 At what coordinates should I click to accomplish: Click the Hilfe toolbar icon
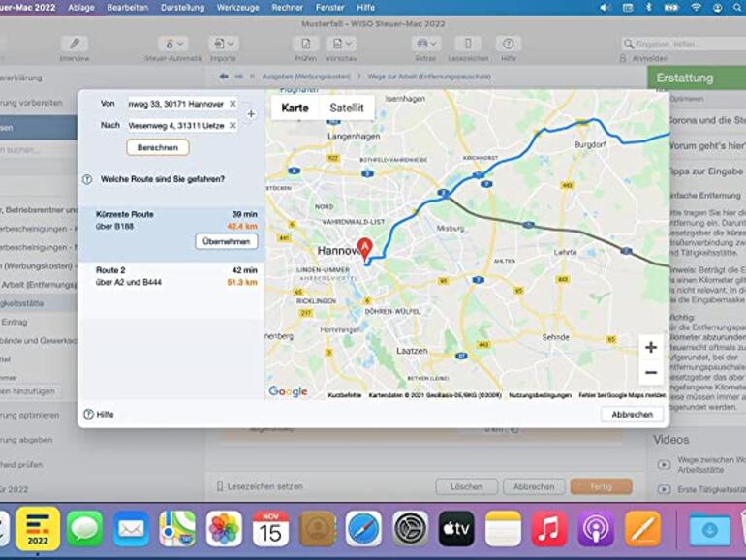[x=508, y=45]
